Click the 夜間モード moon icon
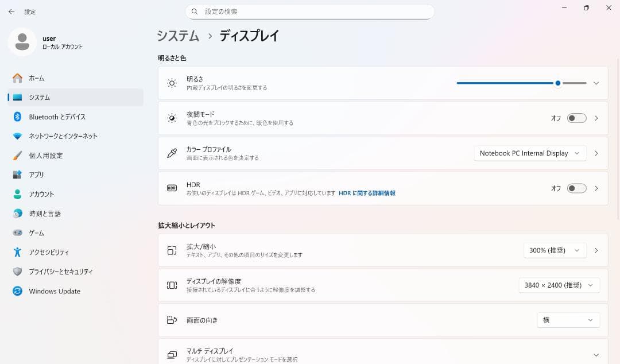This screenshot has height=364, width=620. click(x=171, y=118)
